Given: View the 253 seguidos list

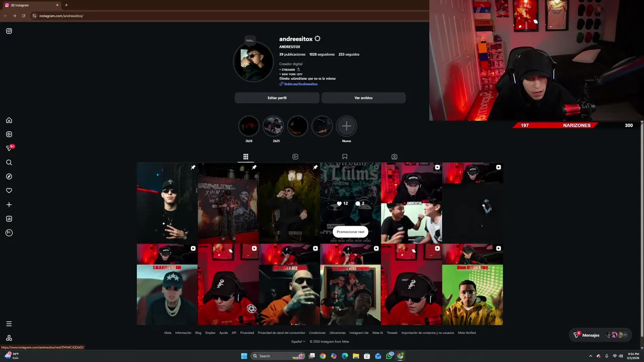Looking at the screenshot, I should pyautogui.click(x=349, y=54).
